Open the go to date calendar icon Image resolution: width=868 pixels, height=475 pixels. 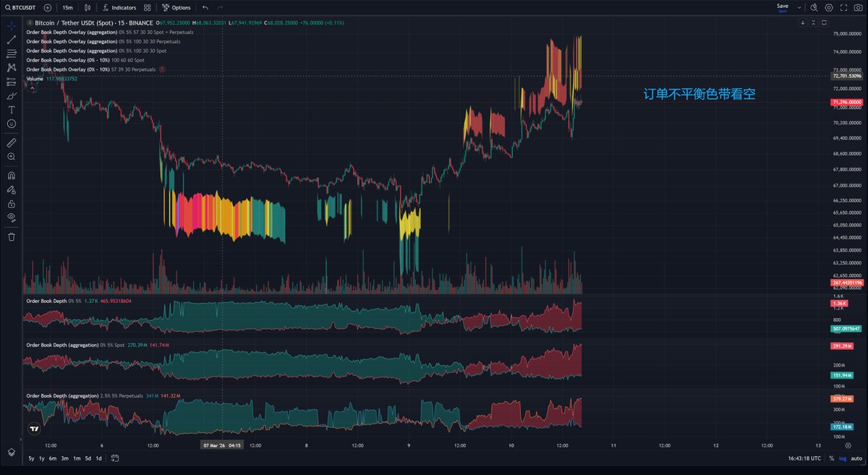pos(115,458)
